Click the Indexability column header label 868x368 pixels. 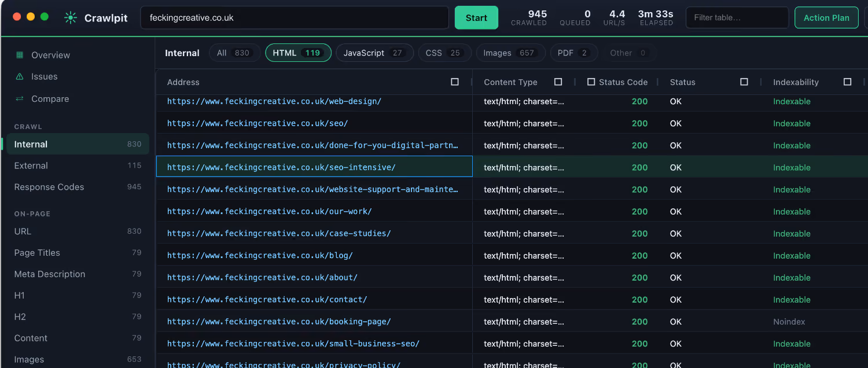click(796, 82)
